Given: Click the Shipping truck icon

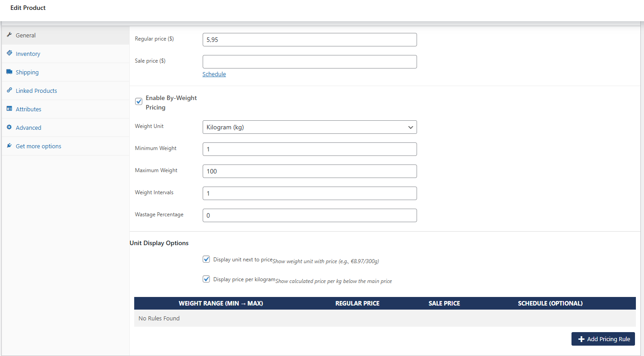Looking at the screenshot, I should tap(9, 72).
